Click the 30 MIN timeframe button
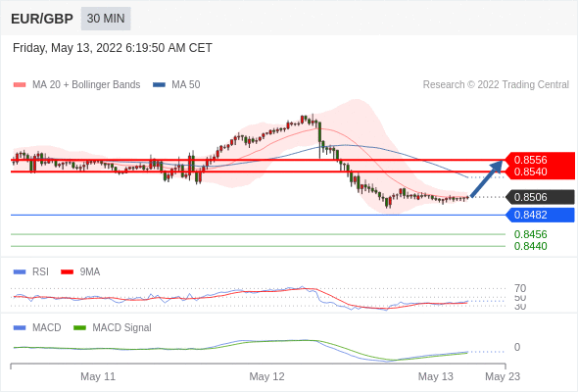 click(106, 19)
